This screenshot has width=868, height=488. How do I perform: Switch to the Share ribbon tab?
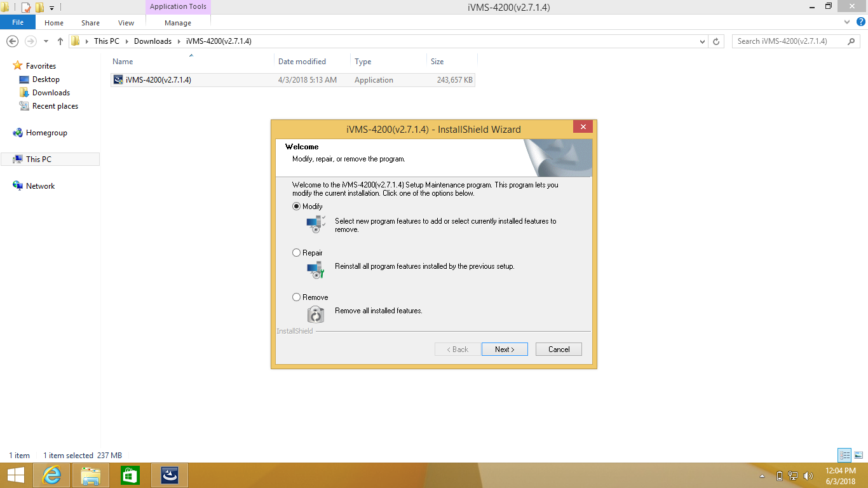[x=90, y=23]
